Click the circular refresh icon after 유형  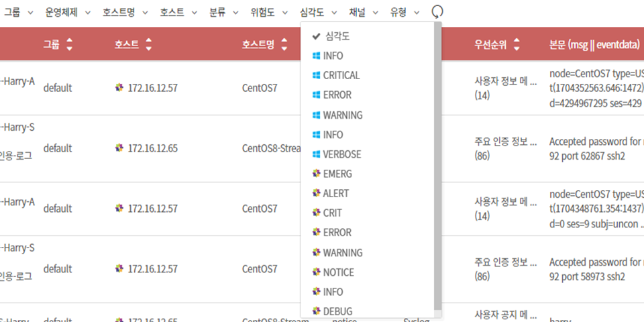(x=437, y=11)
